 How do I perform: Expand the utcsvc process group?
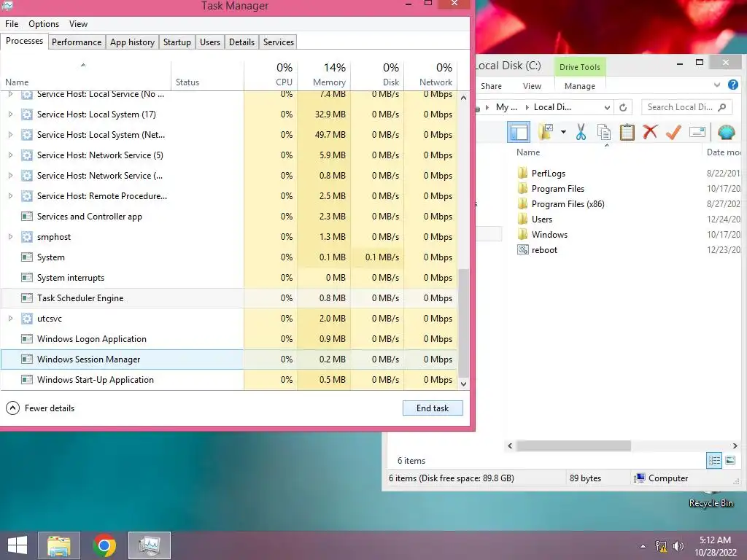click(10, 319)
